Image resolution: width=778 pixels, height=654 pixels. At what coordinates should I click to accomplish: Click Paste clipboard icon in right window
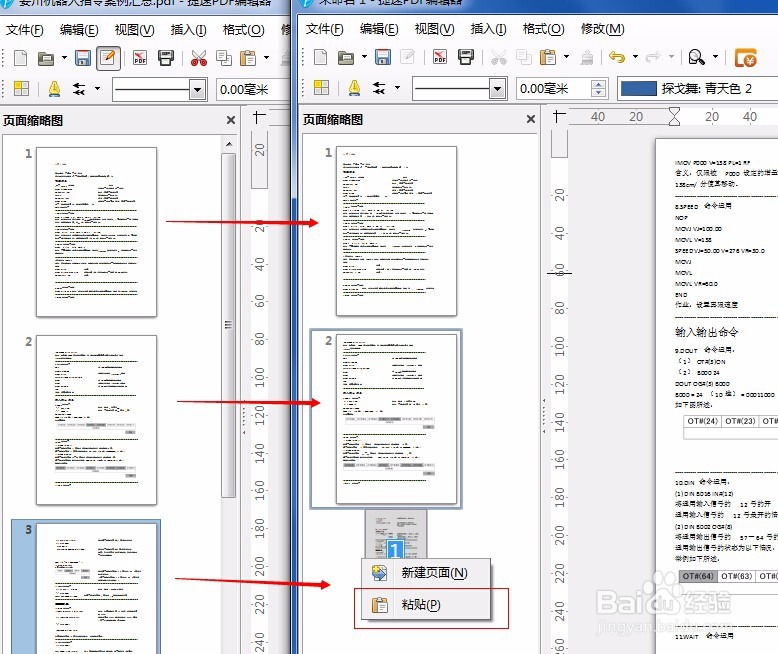(548, 58)
